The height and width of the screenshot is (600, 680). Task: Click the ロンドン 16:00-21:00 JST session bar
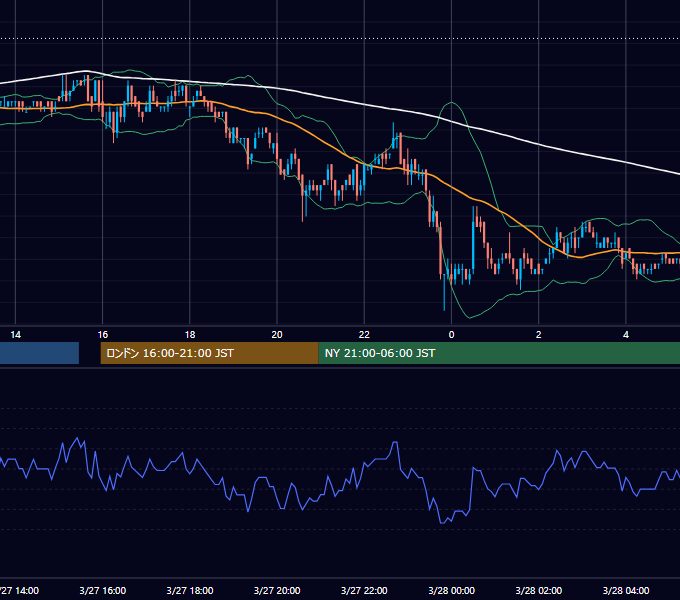click(x=209, y=353)
